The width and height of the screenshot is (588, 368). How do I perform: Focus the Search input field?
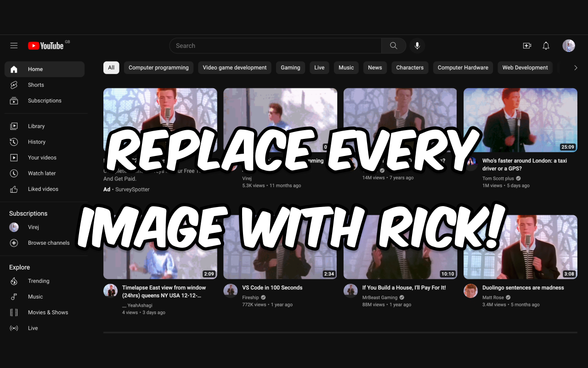point(276,46)
